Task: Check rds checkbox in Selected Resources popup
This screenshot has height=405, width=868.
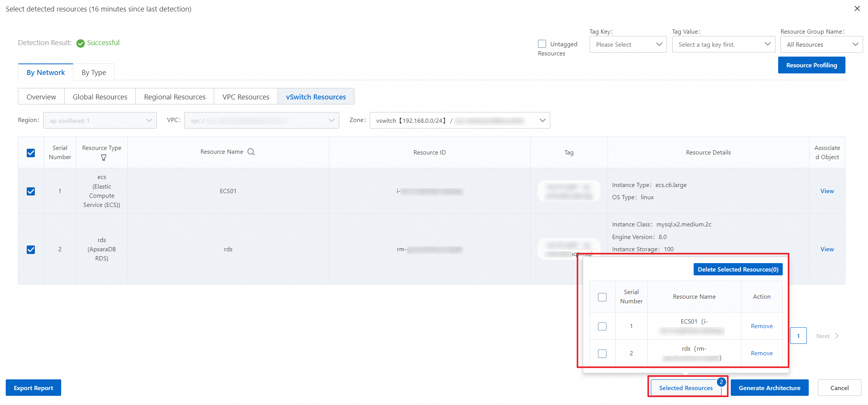Action: pyautogui.click(x=602, y=354)
